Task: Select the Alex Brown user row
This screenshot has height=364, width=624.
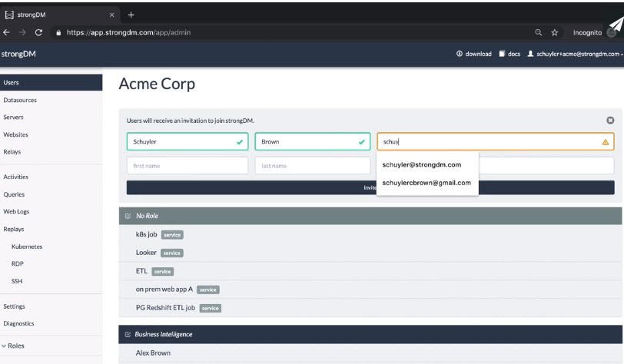Action: pos(370,352)
